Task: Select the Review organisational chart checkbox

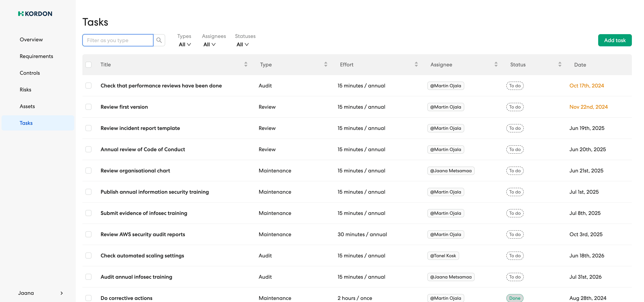Action: 88,171
